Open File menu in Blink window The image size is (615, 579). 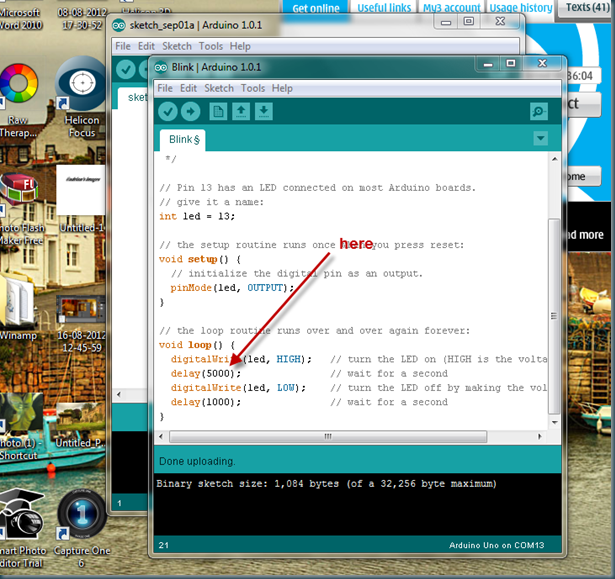click(165, 88)
